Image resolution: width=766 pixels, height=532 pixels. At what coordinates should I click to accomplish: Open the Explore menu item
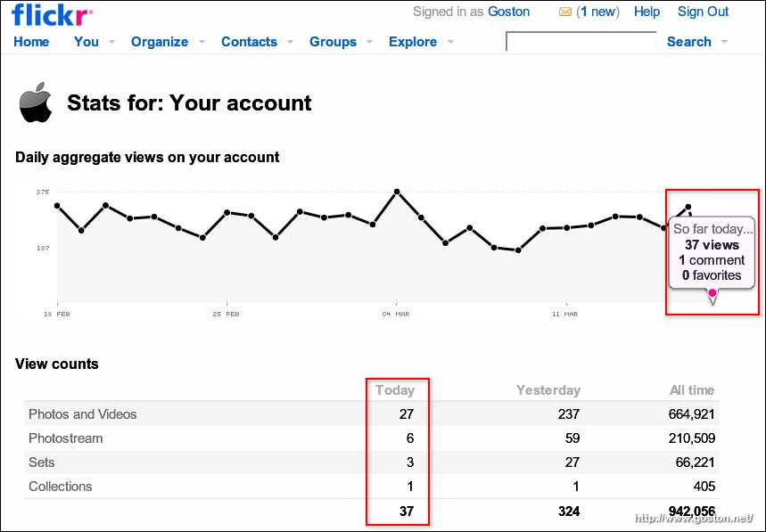pos(413,42)
